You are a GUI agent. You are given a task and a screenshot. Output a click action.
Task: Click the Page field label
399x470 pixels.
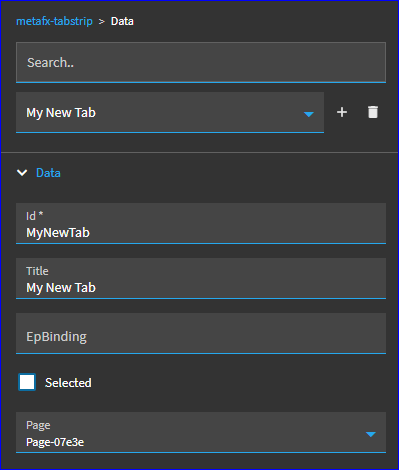[38, 425]
